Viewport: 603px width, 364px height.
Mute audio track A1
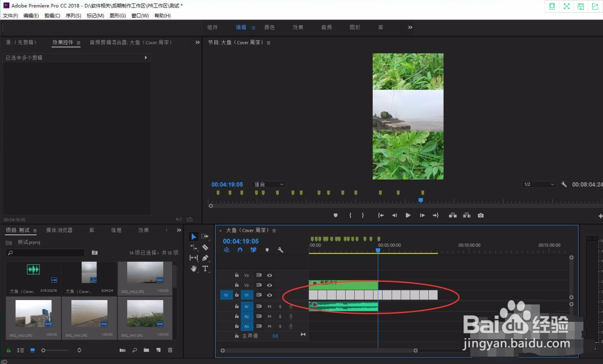(x=269, y=307)
